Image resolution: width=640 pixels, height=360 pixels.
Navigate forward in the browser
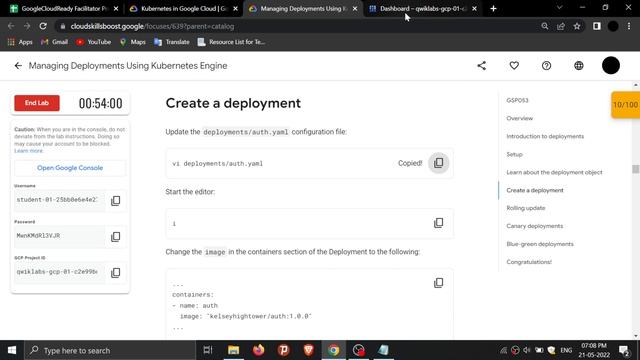tap(27, 26)
